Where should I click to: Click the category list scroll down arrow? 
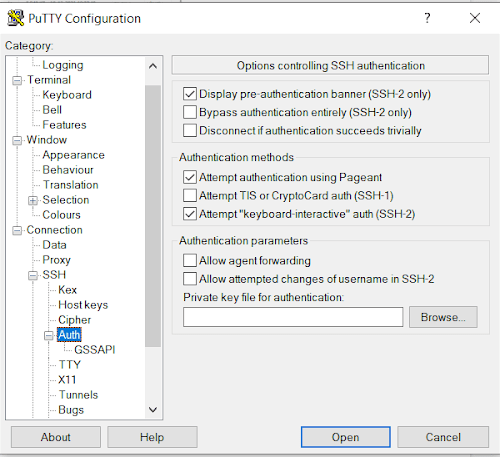pos(153,409)
